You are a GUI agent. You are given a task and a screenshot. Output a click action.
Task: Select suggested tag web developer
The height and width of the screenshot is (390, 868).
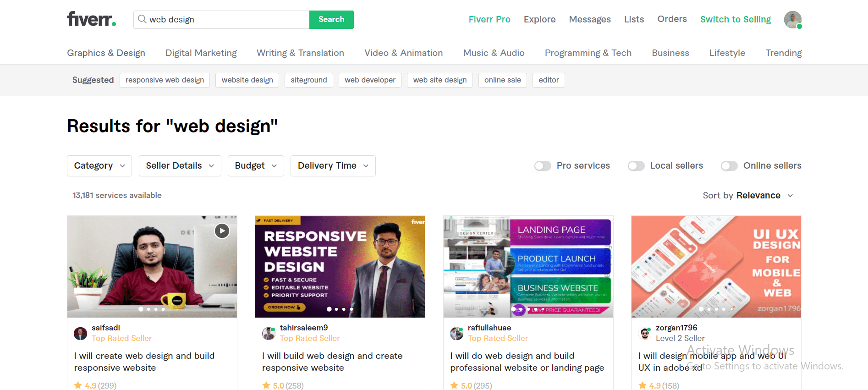point(370,80)
